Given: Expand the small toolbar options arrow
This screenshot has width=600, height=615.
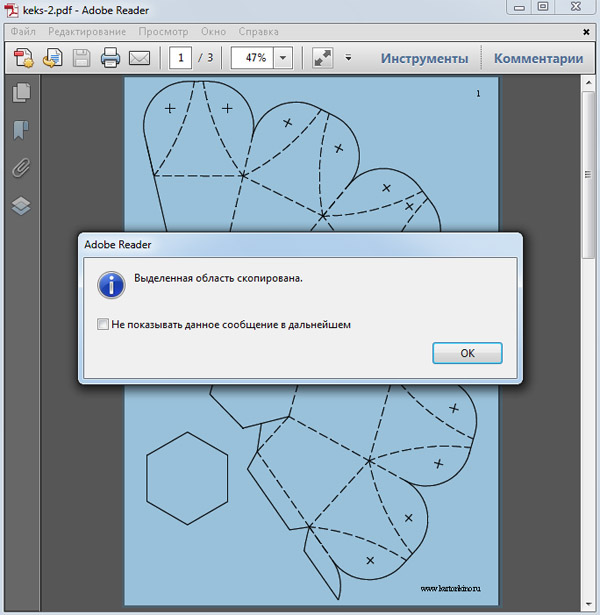Looking at the screenshot, I should click(x=348, y=58).
